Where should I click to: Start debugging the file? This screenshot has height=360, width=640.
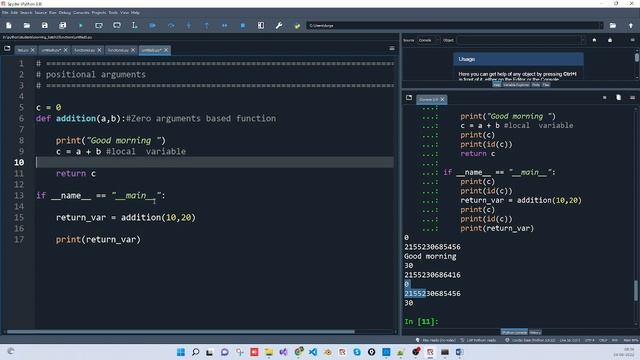(x=153, y=25)
